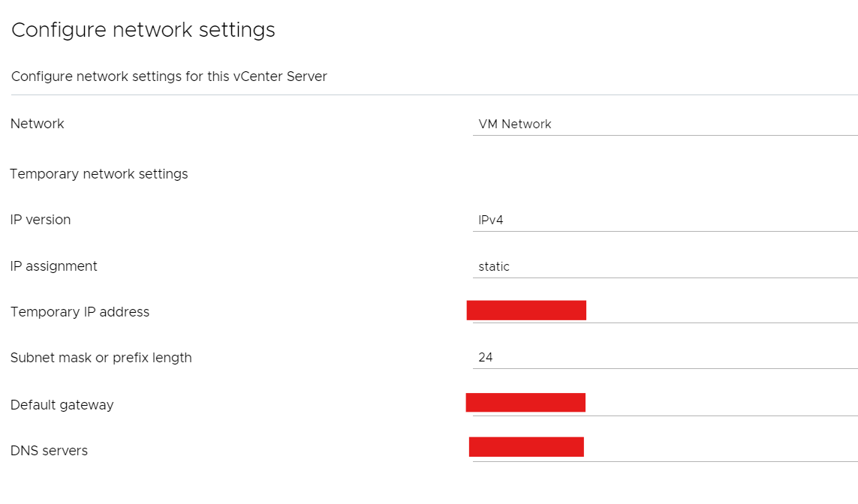Click the IP version label
The height and width of the screenshot is (504, 858).
click(x=41, y=220)
